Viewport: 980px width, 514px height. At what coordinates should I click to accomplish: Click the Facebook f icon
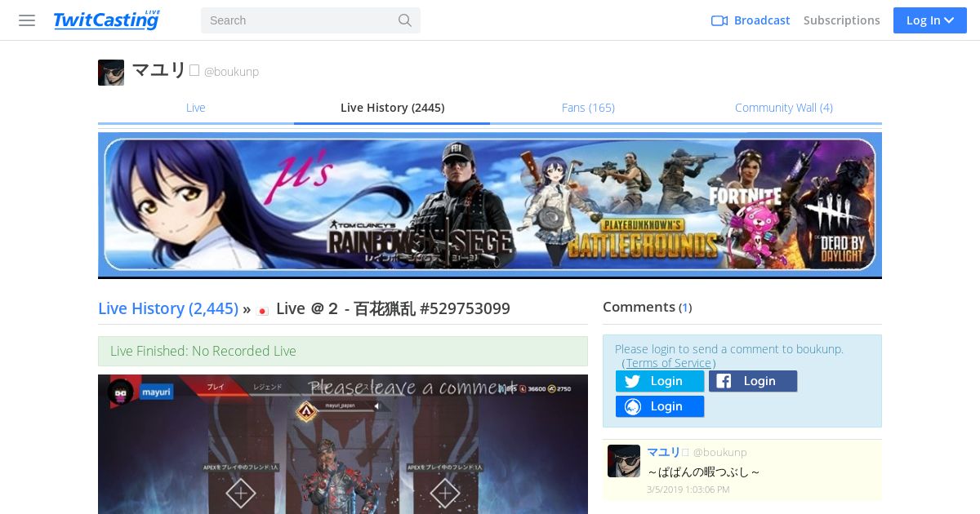click(x=724, y=381)
